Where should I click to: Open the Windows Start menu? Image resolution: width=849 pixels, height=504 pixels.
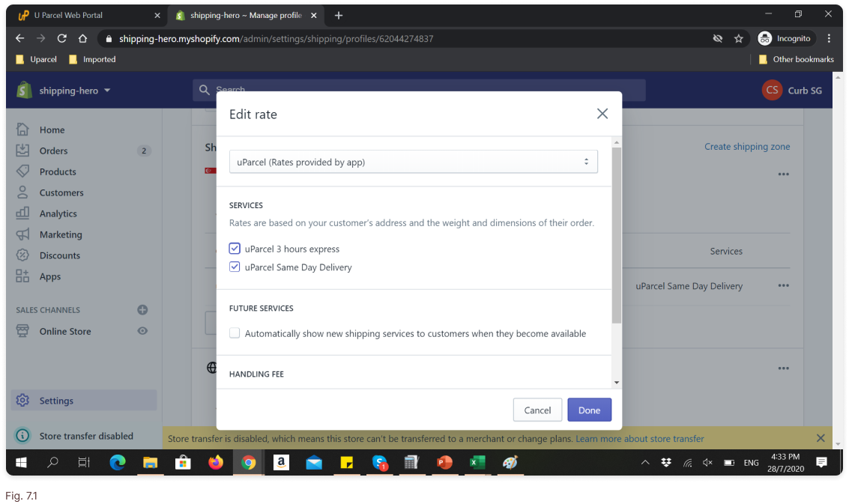[x=21, y=462]
